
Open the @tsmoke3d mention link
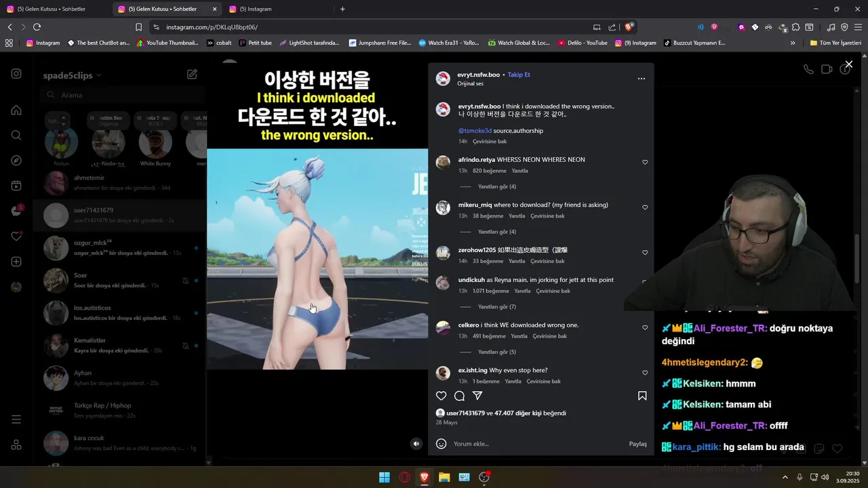pyautogui.click(x=475, y=131)
